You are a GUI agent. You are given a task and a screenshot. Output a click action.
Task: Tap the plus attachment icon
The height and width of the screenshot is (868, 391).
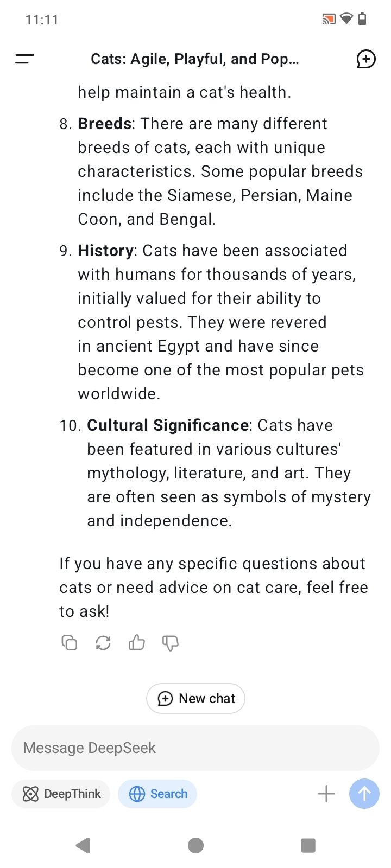click(326, 794)
